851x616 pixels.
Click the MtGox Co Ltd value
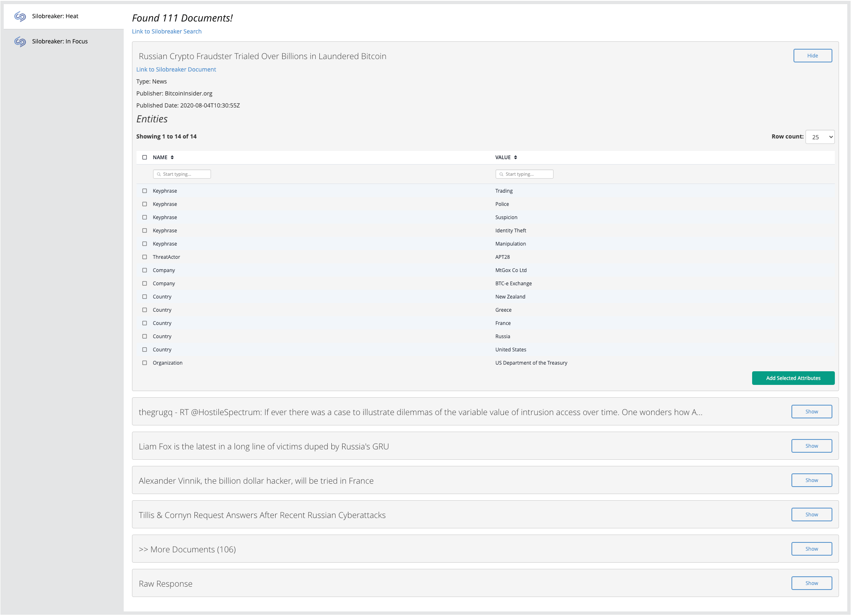tap(511, 270)
